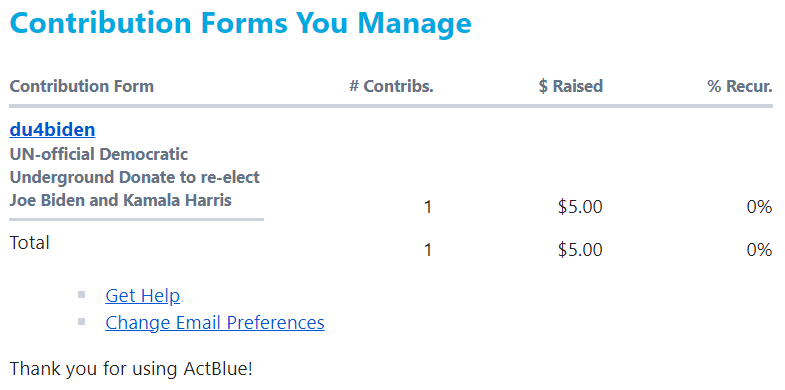The image size is (785, 390).
Task: Click the Total row $5.00 amount
Action: pyautogui.click(x=580, y=249)
